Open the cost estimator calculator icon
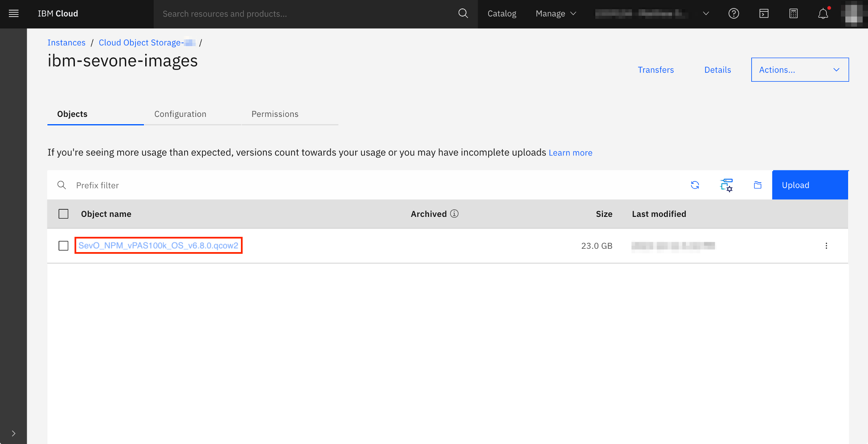The height and width of the screenshot is (444, 868). tap(793, 14)
